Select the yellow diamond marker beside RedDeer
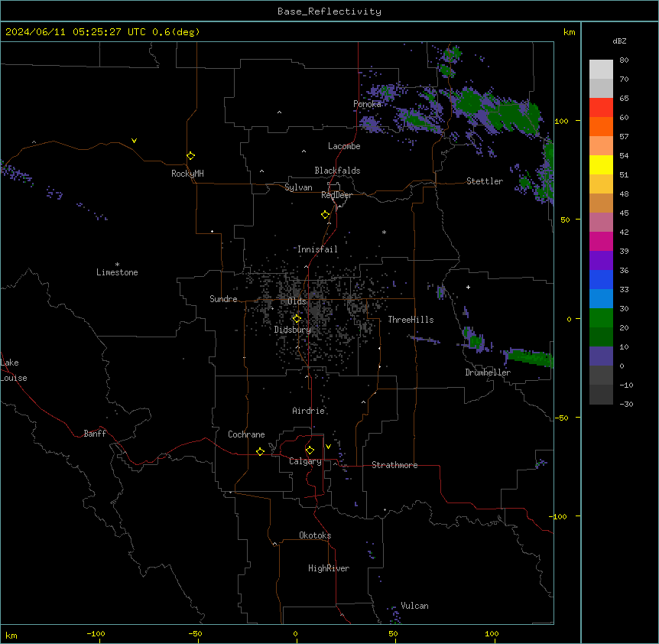The width and height of the screenshot is (659, 644). [325, 215]
